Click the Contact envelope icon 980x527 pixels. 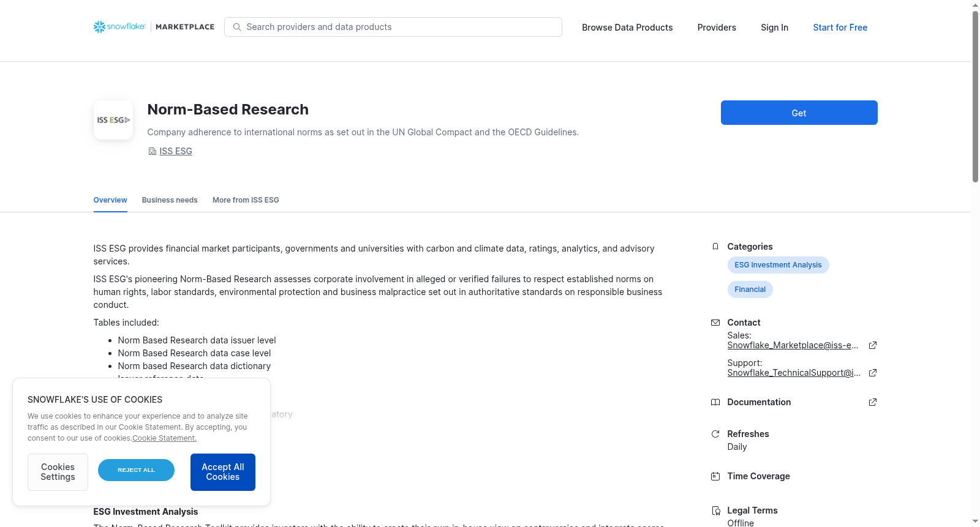(x=715, y=323)
